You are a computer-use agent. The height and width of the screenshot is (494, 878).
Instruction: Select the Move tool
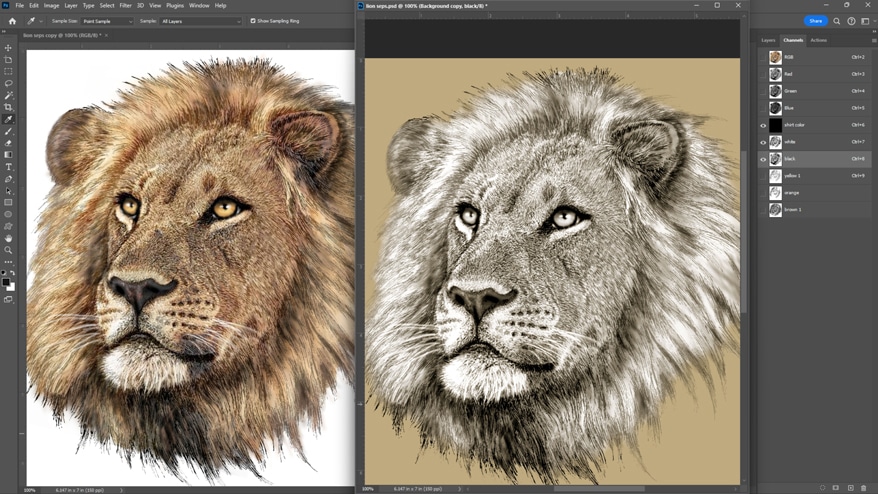(9, 48)
